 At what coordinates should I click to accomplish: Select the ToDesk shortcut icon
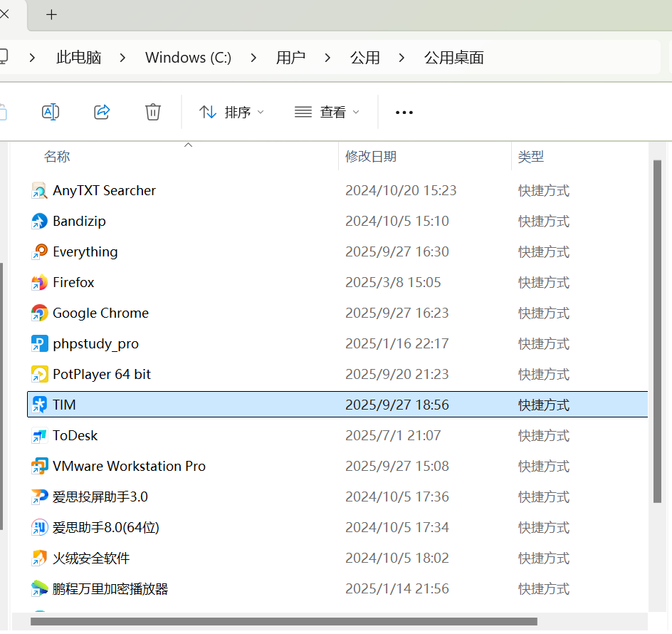click(x=39, y=436)
